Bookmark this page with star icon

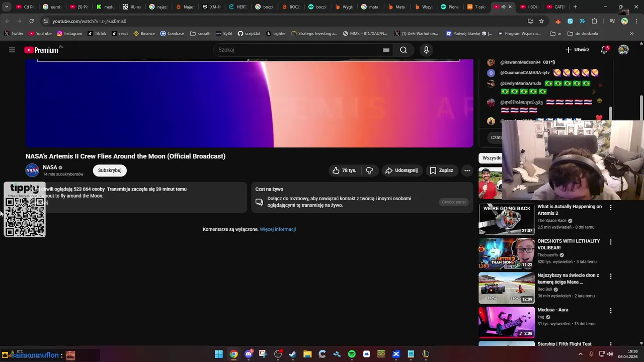(541, 21)
